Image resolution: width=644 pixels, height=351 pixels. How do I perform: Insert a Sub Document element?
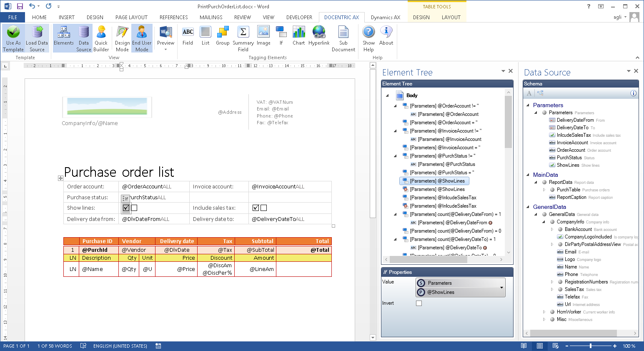(x=343, y=38)
